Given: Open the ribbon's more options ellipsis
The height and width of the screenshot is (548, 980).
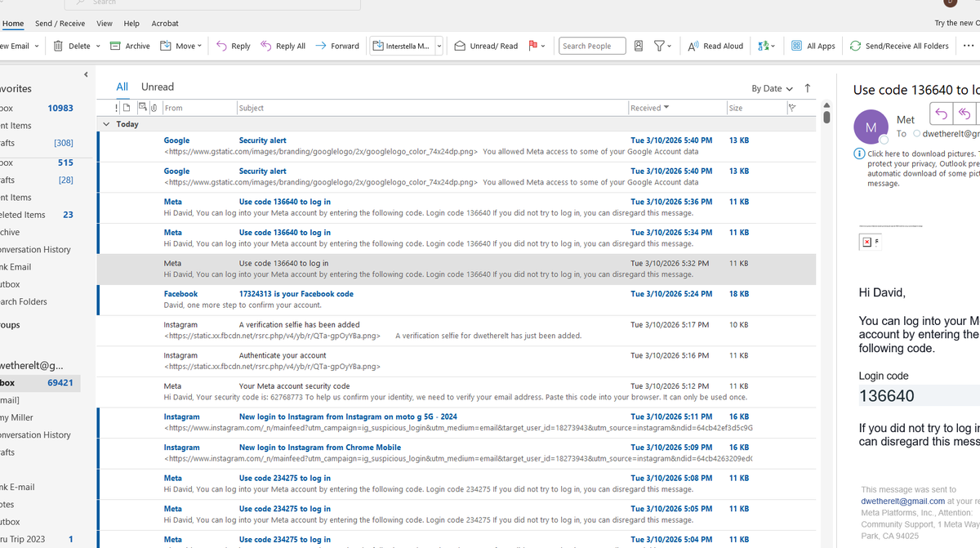Looking at the screenshot, I should point(969,46).
